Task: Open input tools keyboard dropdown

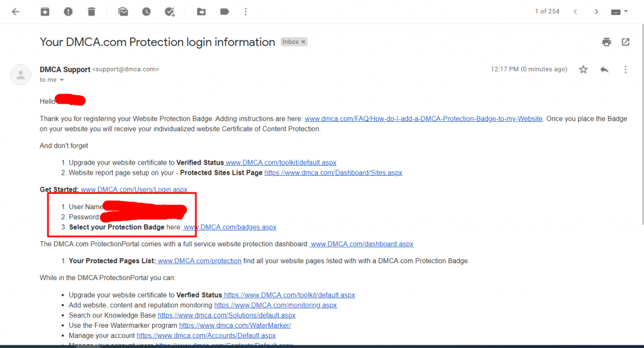Action: (619, 11)
